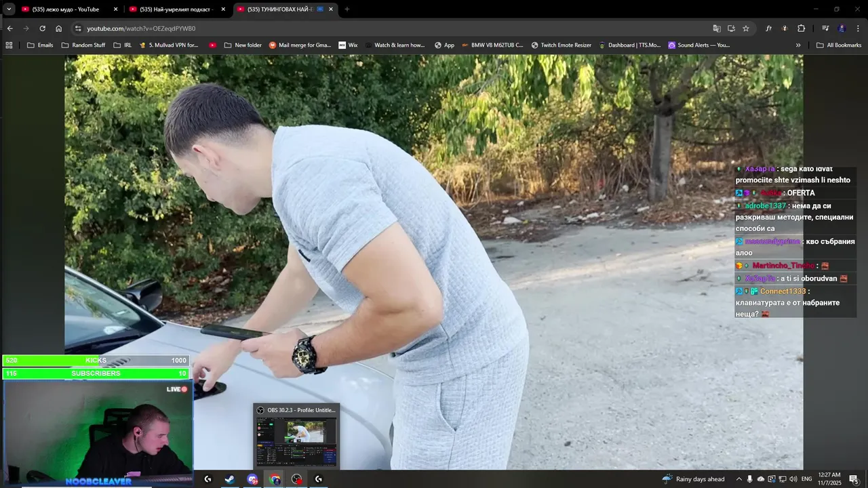The height and width of the screenshot is (488, 868).
Task: Open the BMW V8 M62TUB bookmark
Action: 492,45
